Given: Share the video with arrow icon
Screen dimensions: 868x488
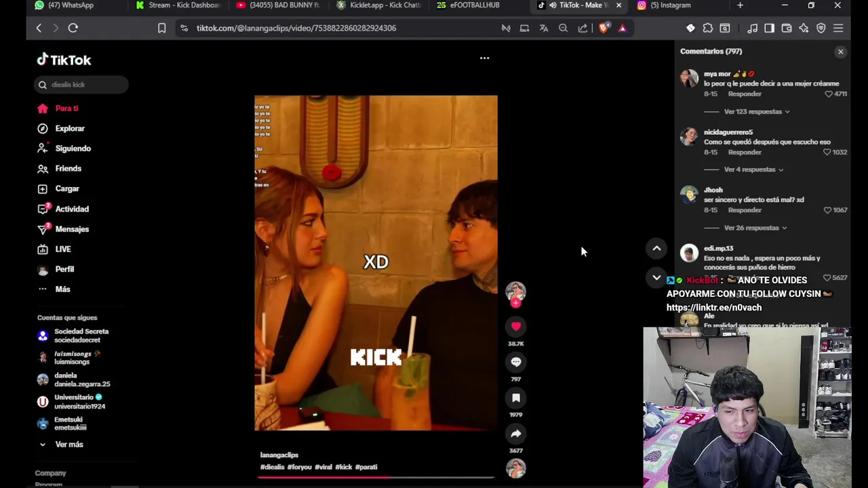Looking at the screenshot, I should coord(516,434).
